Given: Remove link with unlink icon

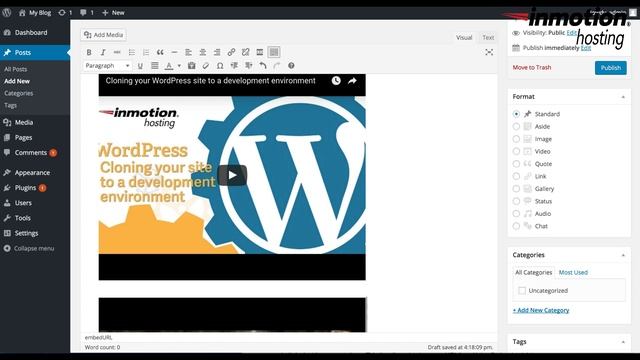Looking at the screenshot, I should click(245, 52).
